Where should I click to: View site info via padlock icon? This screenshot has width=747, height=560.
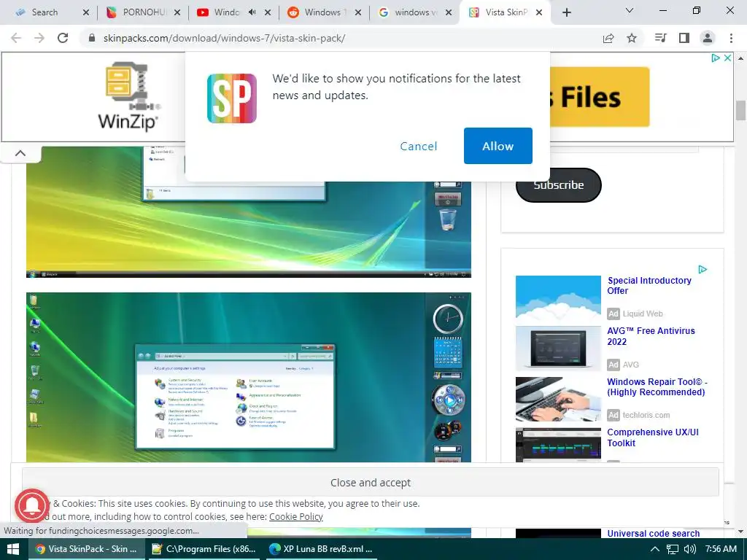92,38
